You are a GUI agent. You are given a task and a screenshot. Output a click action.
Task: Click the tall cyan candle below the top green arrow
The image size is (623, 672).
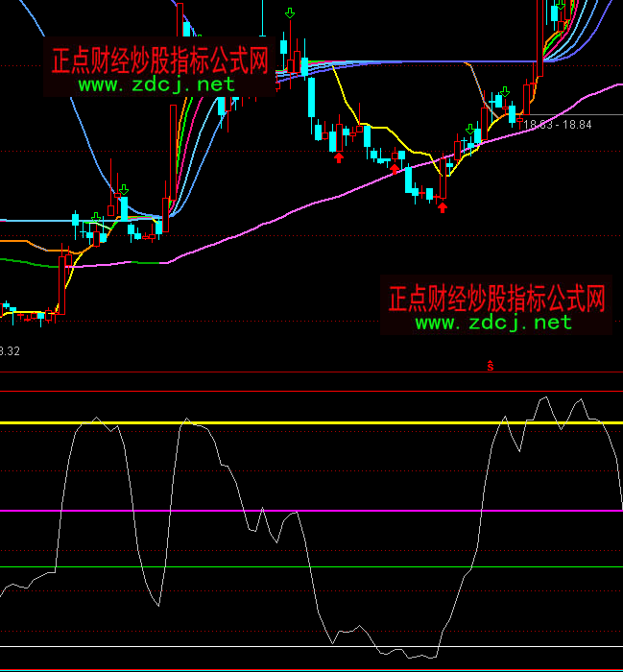pos(313,98)
